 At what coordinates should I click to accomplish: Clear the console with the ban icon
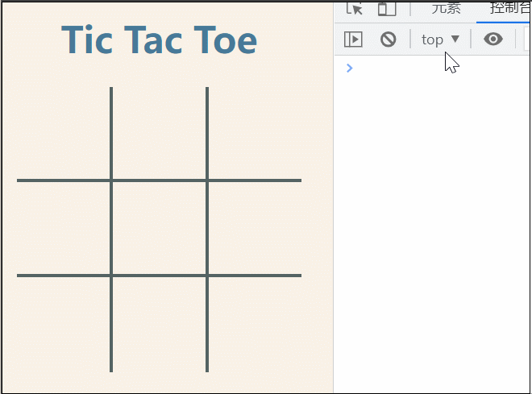[388, 39]
